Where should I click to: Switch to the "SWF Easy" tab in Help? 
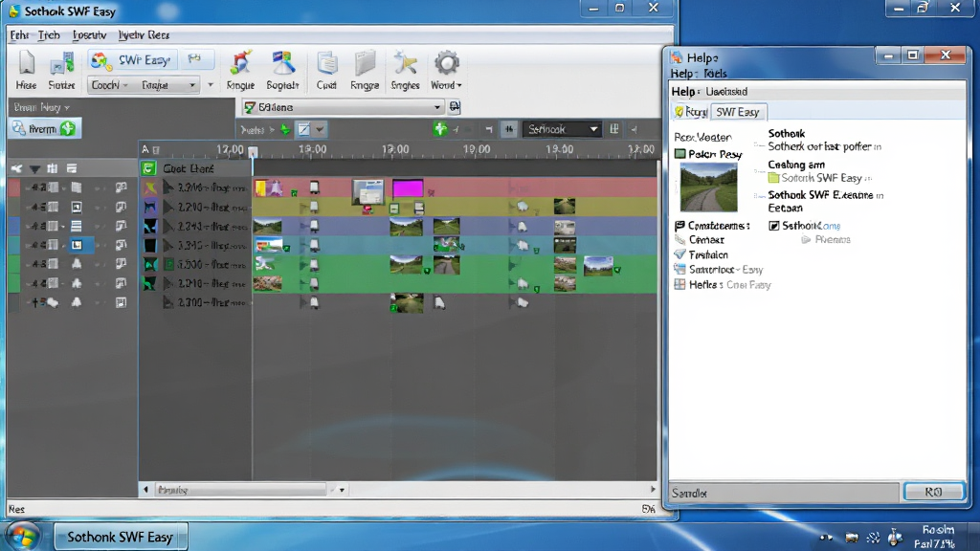(738, 112)
